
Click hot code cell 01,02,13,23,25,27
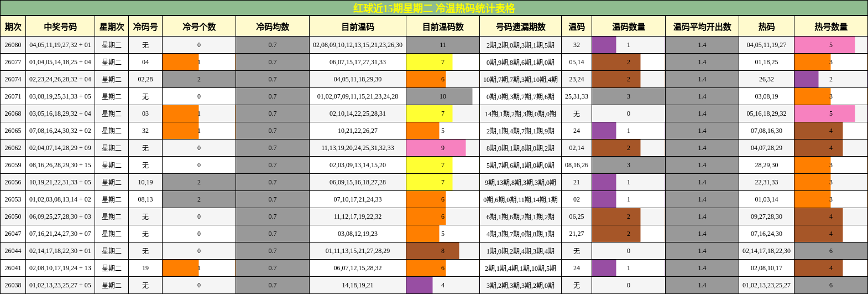pyautogui.click(x=766, y=285)
